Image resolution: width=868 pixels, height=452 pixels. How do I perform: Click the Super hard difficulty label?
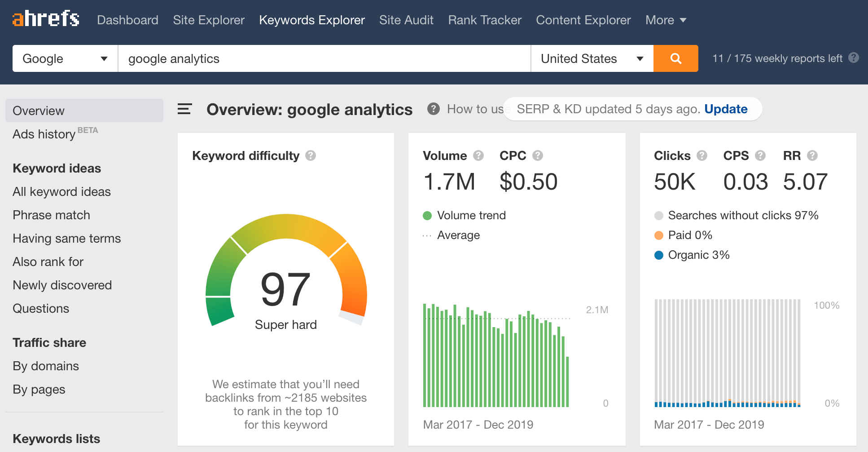[286, 324]
